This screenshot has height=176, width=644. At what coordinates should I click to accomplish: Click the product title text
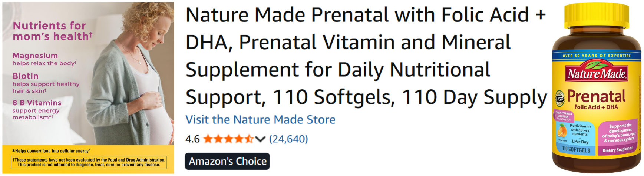tap(366, 56)
